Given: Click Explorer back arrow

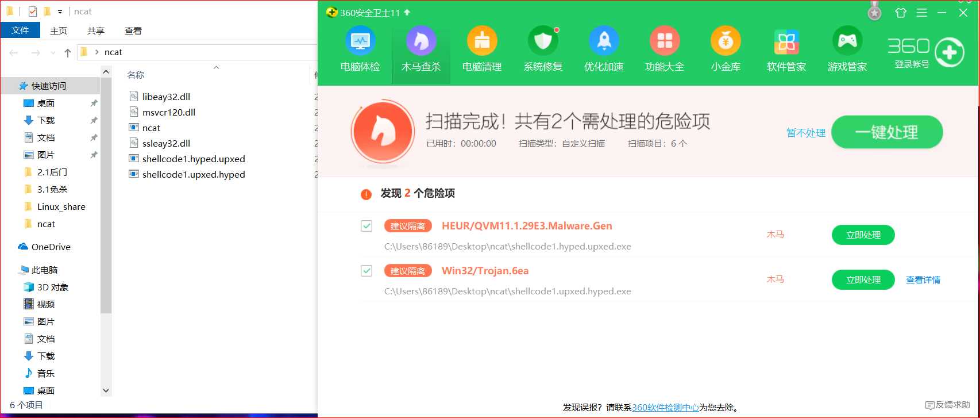Looking at the screenshot, I should [14, 52].
